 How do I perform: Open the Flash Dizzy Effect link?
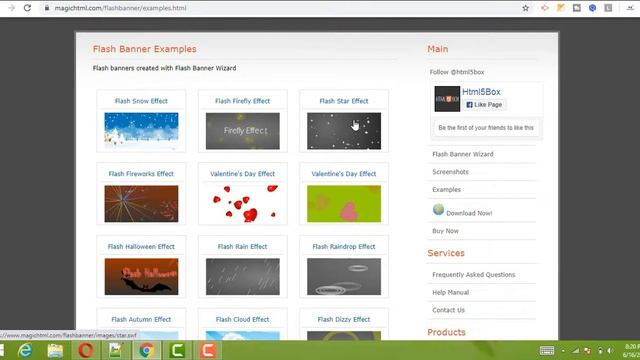point(344,319)
